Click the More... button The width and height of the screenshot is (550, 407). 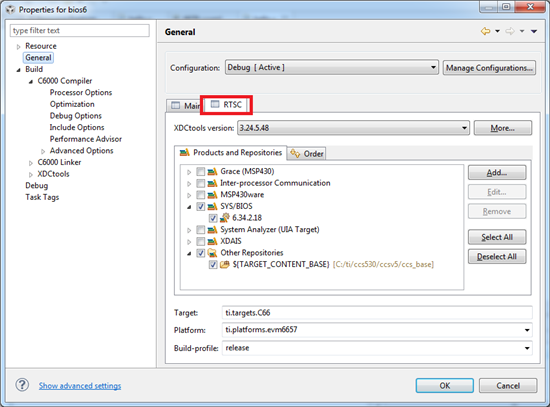(503, 128)
